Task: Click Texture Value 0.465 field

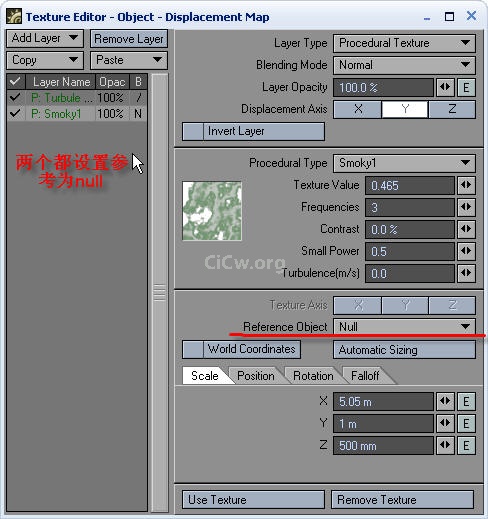Action: 410,185
